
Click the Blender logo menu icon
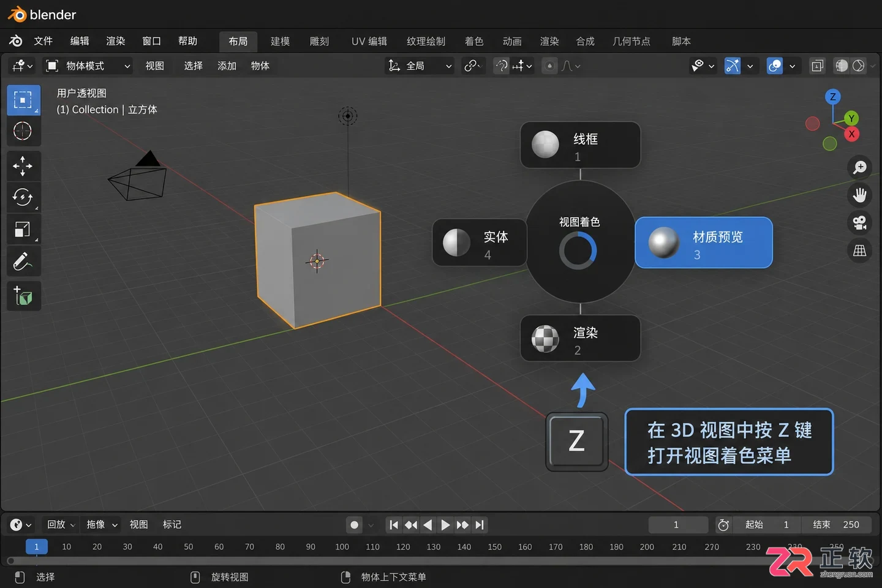pyautogui.click(x=16, y=41)
